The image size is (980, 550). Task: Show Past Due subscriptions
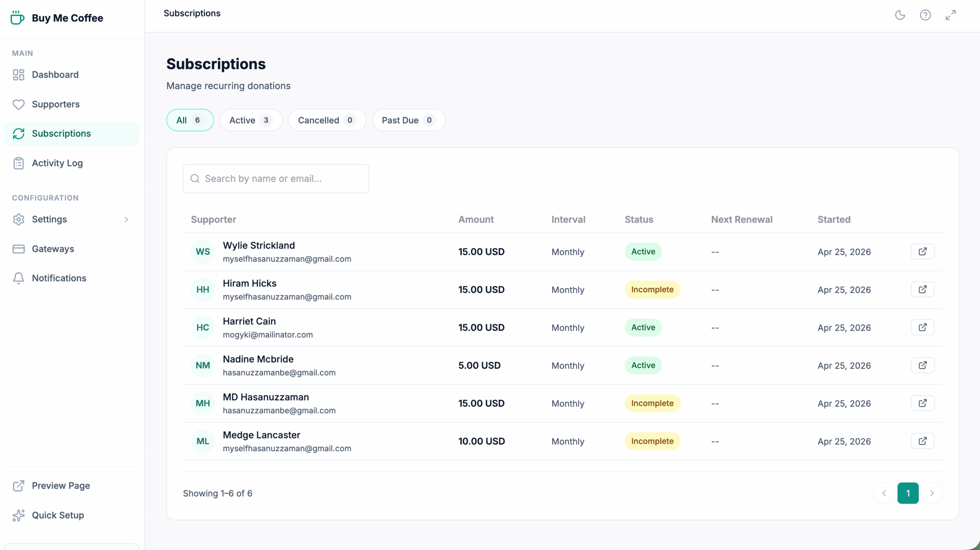click(408, 120)
